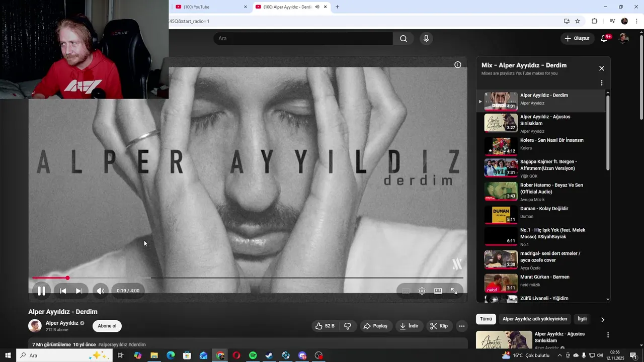Screen dimensions: 644x362
Task: Select Murat Gürkan - Barmen track
Action: click(541, 283)
